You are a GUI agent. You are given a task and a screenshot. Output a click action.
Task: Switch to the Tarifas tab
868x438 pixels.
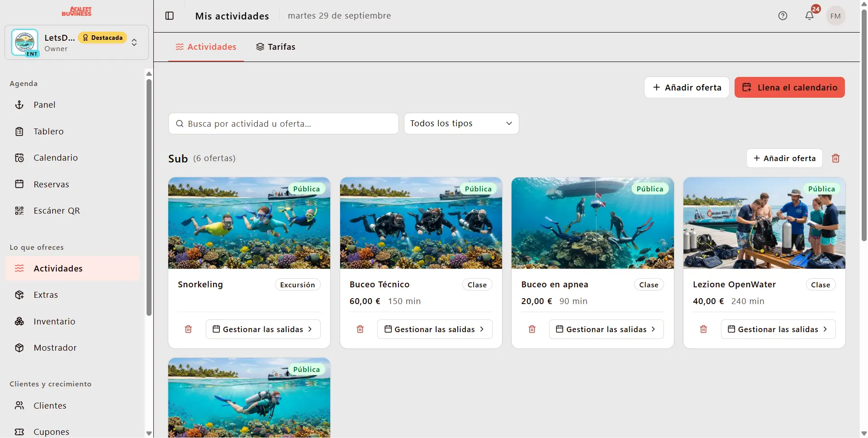[x=275, y=47]
